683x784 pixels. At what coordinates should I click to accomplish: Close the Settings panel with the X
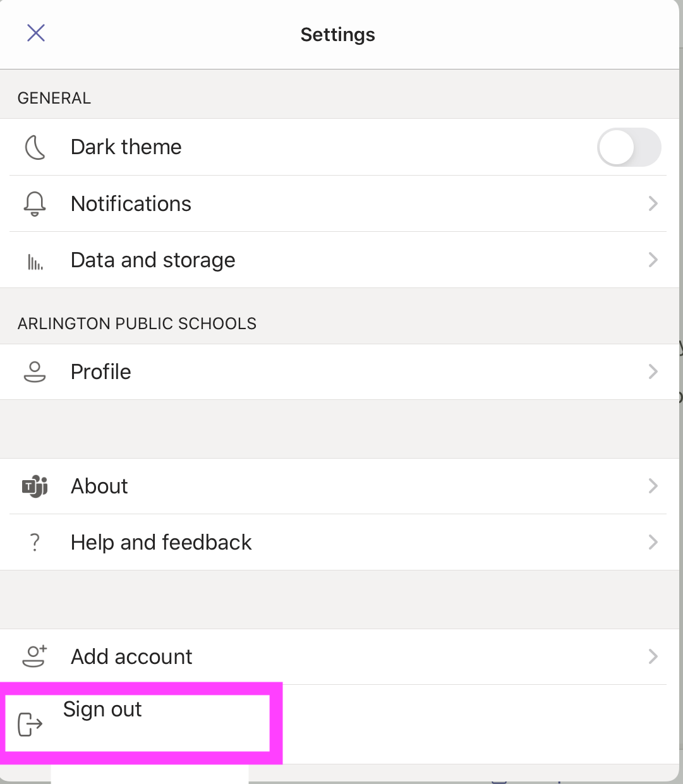pyautogui.click(x=36, y=33)
